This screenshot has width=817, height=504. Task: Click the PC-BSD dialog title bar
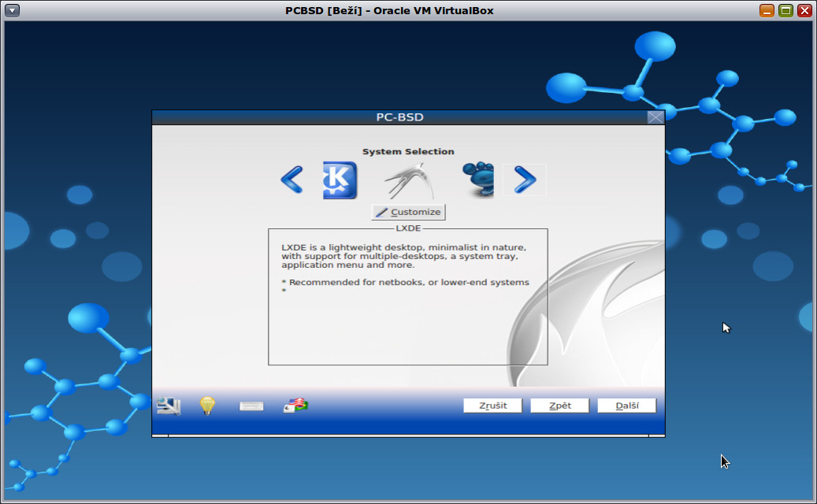[x=399, y=117]
